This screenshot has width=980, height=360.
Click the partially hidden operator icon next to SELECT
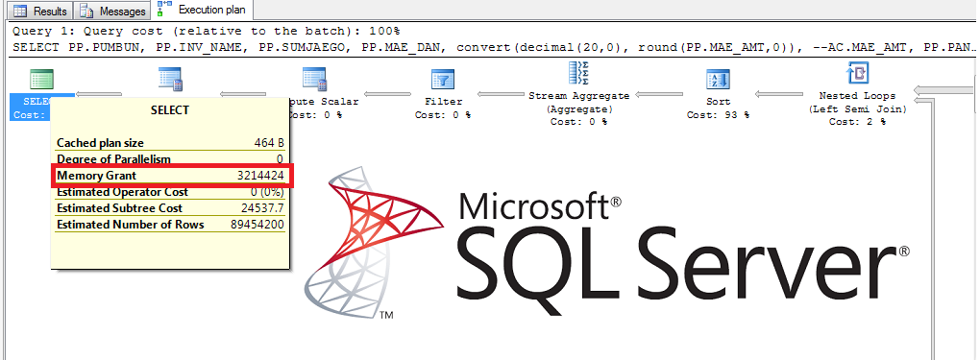(170, 80)
